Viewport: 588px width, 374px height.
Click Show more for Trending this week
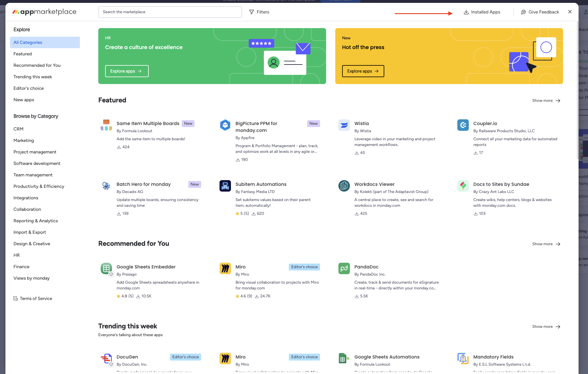(546, 327)
